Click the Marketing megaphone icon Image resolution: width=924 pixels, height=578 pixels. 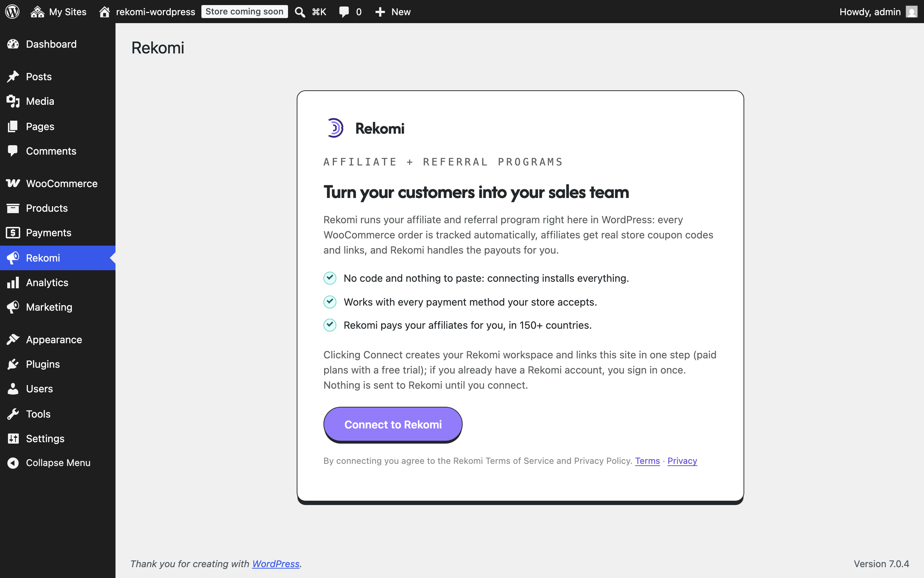tap(13, 307)
